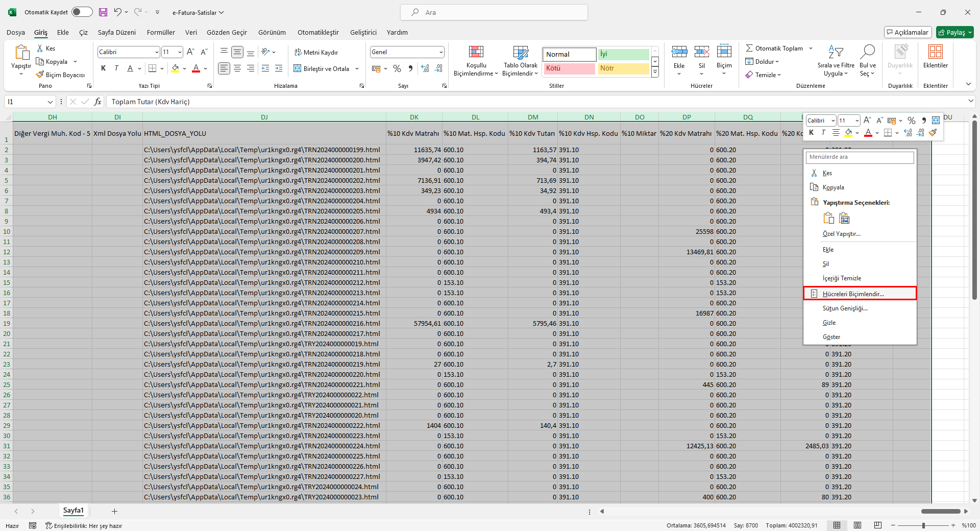Toggle italic T in the mini toolbar
980x531 pixels.
click(x=823, y=133)
